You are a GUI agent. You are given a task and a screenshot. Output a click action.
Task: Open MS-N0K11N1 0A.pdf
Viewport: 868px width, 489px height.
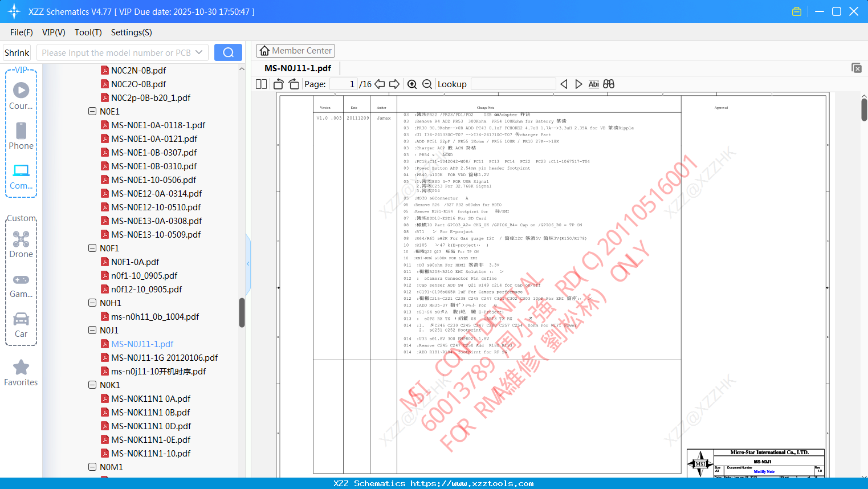click(x=151, y=399)
